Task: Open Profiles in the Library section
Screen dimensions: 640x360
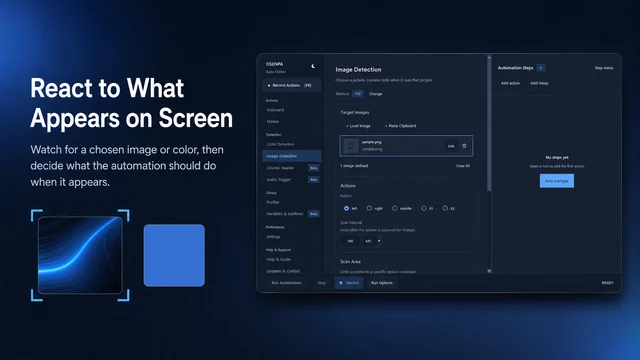Action: pos(273,202)
